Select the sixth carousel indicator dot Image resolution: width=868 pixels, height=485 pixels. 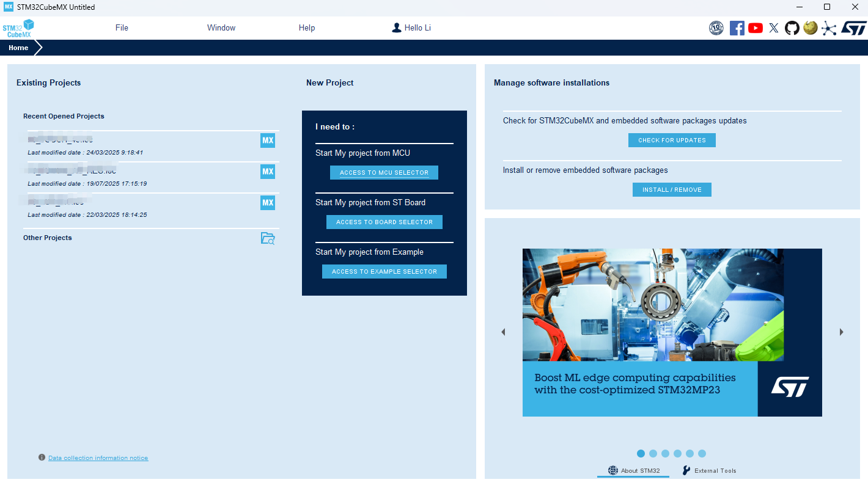coord(702,454)
